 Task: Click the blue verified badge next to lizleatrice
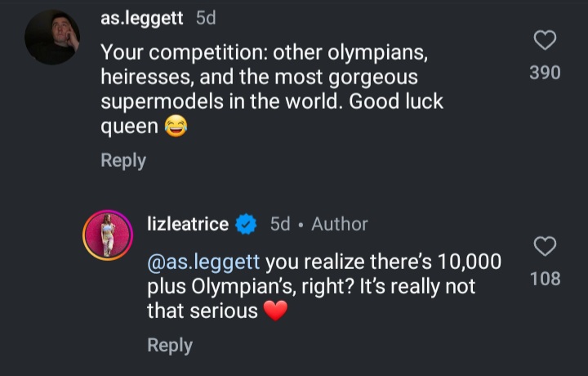246,224
